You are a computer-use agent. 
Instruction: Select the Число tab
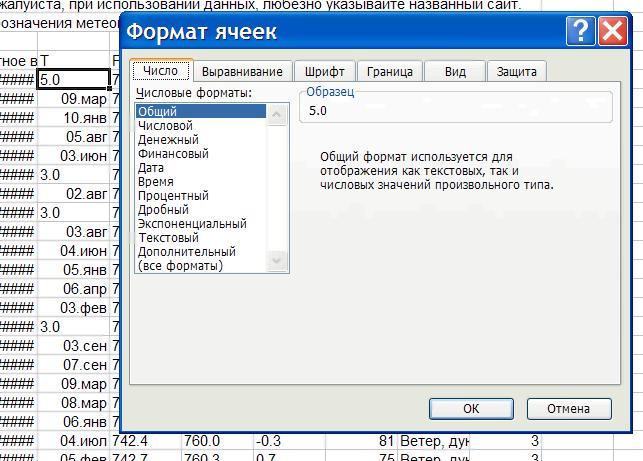point(161,71)
